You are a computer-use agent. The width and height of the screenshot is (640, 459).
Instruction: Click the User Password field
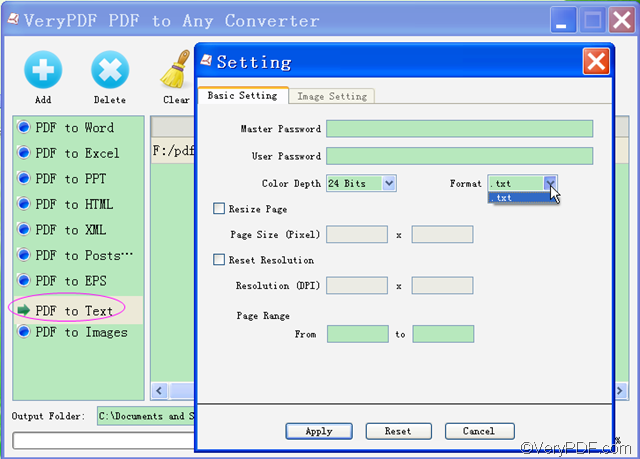pos(460,156)
